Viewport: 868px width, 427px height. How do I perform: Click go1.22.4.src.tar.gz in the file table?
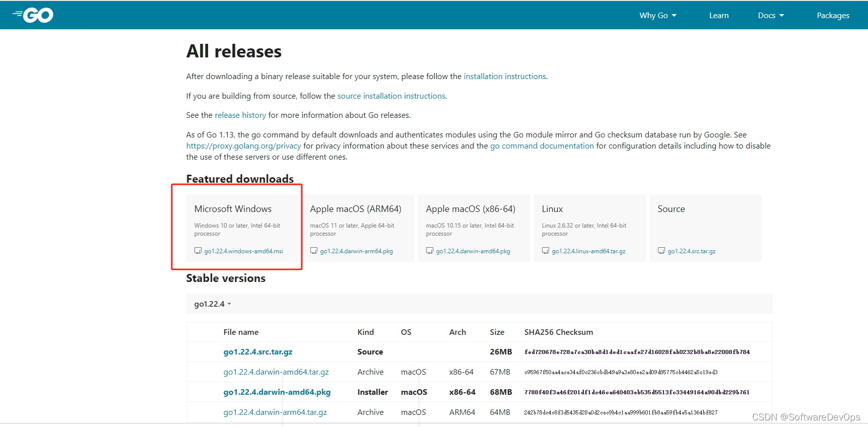[x=258, y=352]
